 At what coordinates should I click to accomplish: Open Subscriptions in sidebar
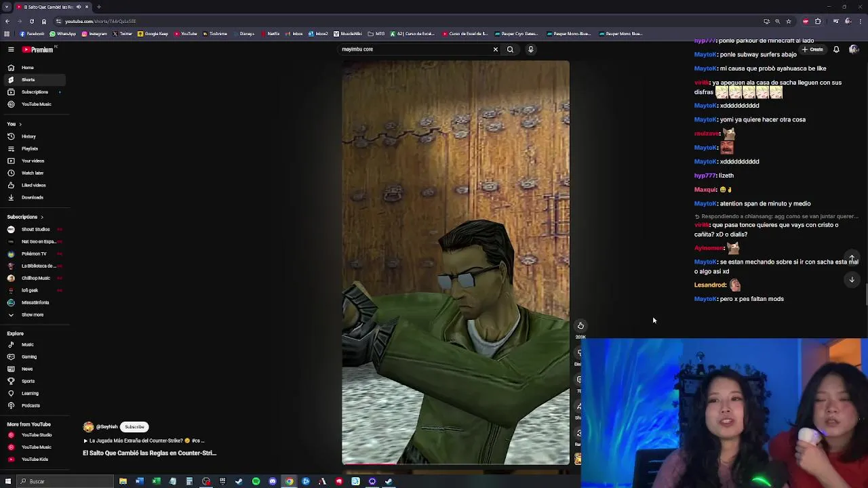click(34, 92)
